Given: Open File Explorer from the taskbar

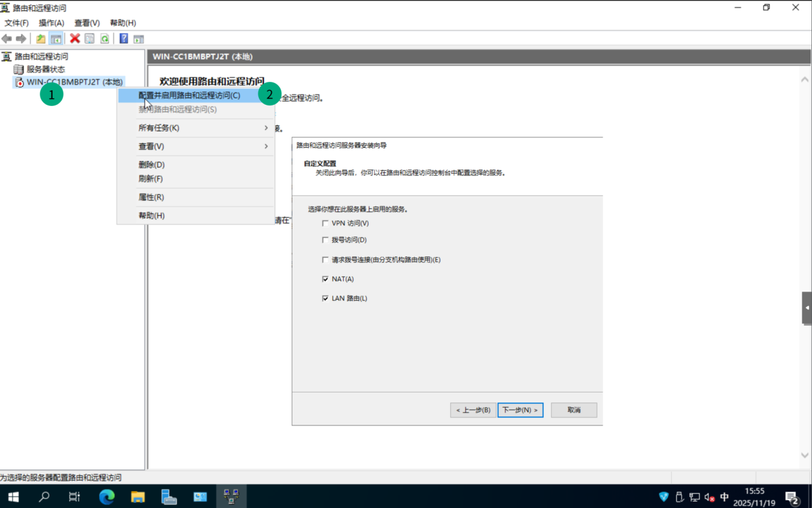Looking at the screenshot, I should pyautogui.click(x=138, y=497).
